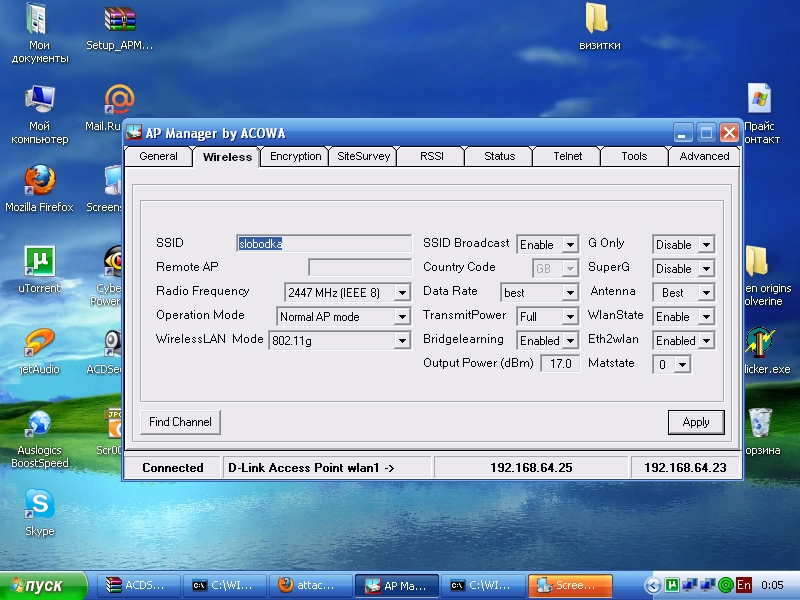The image size is (800, 600).
Task: Expand the Operation Mode dropdown
Action: [401, 317]
